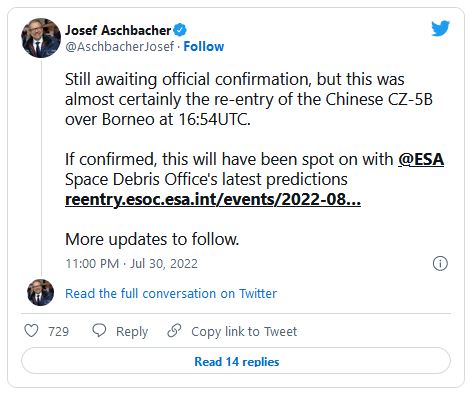Open Josef Aschbacher's large profile photo
Image resolution: width=474 pixels, height=396 pixels.
(x=41, y=38)
